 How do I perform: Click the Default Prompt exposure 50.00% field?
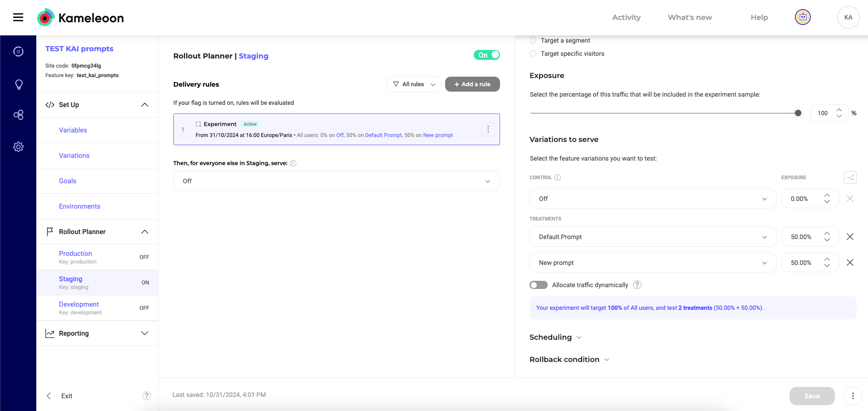click(x=810, y=237)
